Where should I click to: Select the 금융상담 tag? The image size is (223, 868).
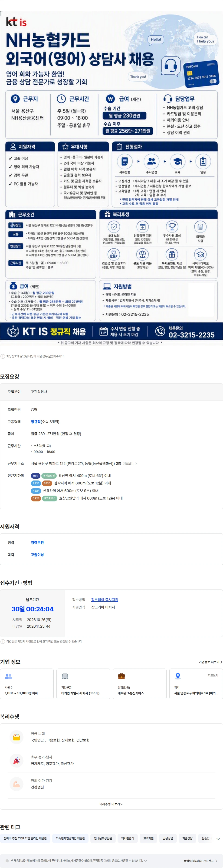tap(168, 838)
